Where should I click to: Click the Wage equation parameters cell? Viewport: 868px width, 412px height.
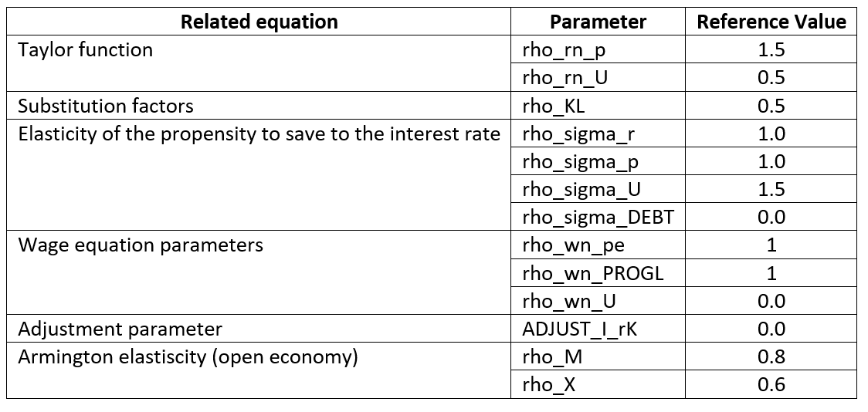259,272
